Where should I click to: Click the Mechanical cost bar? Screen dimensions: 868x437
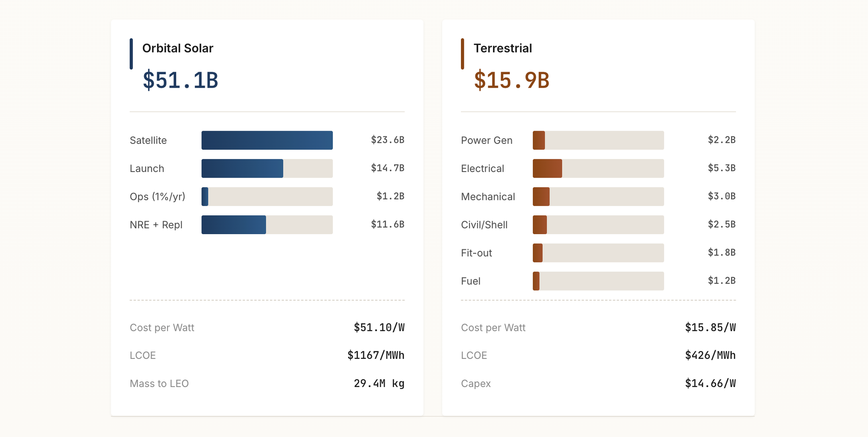click(x=598, y=197)
